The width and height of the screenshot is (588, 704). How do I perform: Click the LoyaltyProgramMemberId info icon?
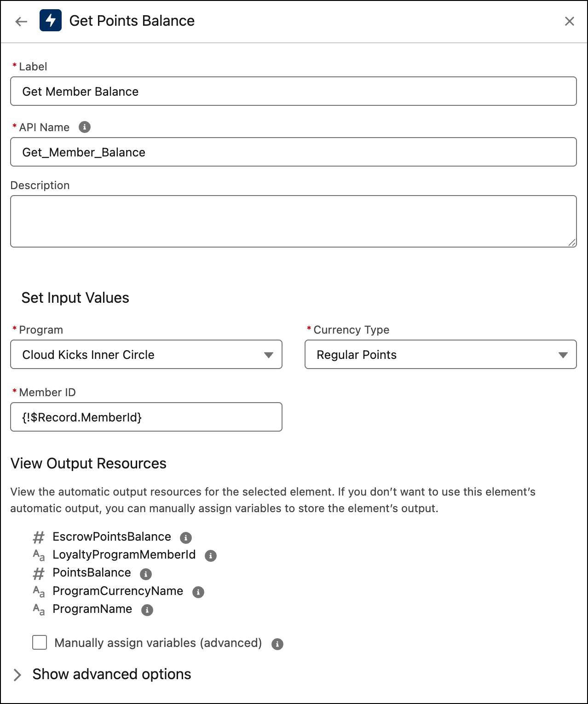click(x=211, y=555)
